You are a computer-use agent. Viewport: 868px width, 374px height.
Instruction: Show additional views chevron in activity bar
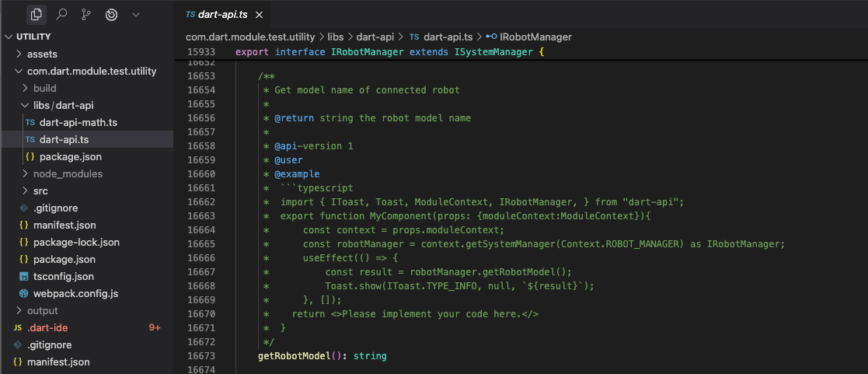tap(136, 14)
